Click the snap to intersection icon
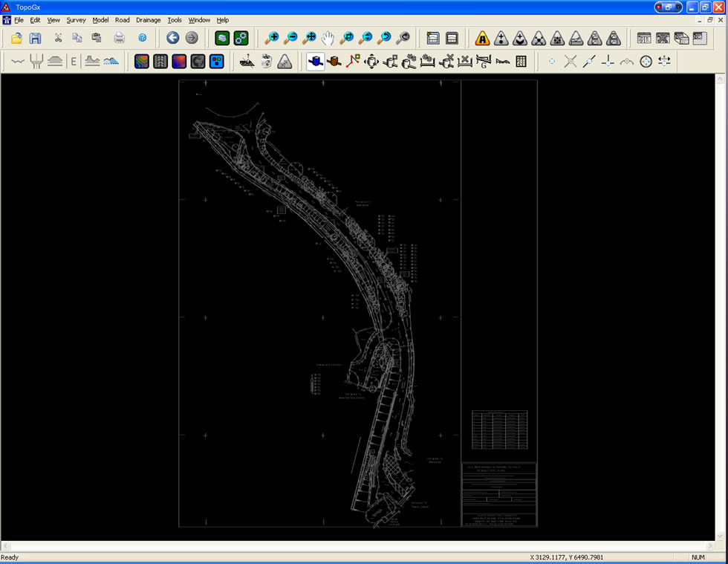Screen dimensions: 728x564 [571, 62]
